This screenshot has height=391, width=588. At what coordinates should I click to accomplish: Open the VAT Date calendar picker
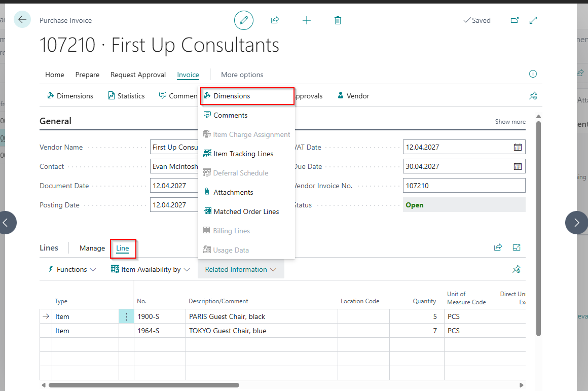pyautogui.click(x=518, y=147)
